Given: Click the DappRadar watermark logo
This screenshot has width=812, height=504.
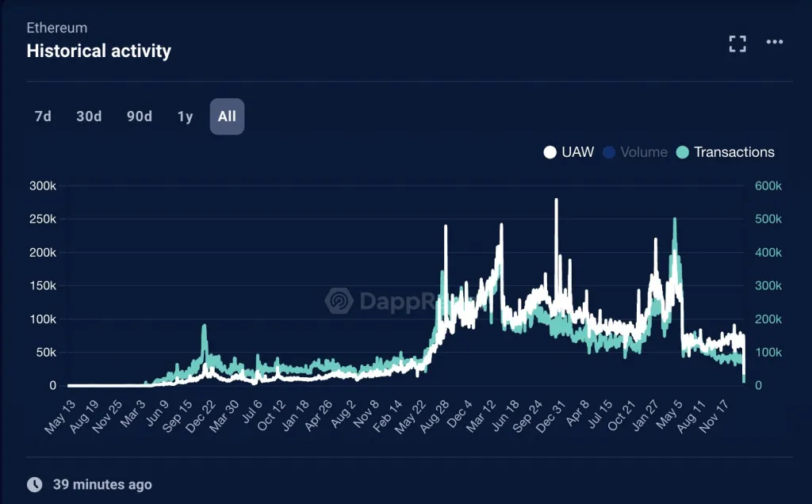Looking at the screenshot, I should pos(338,300).
